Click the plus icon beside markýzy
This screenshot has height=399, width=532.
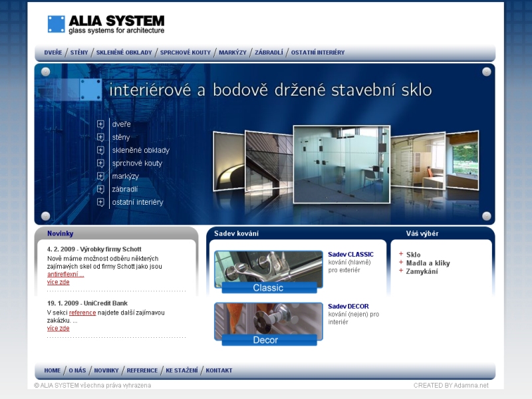tap(100, 176)
